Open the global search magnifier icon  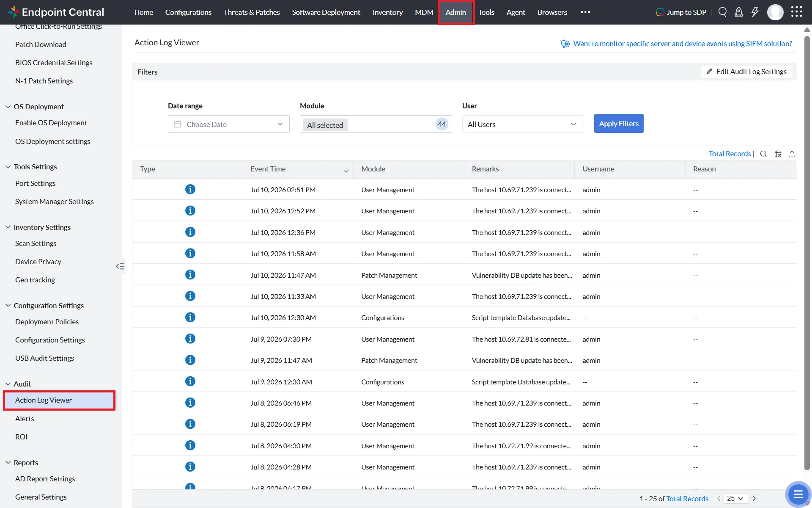tap(722, 12)
